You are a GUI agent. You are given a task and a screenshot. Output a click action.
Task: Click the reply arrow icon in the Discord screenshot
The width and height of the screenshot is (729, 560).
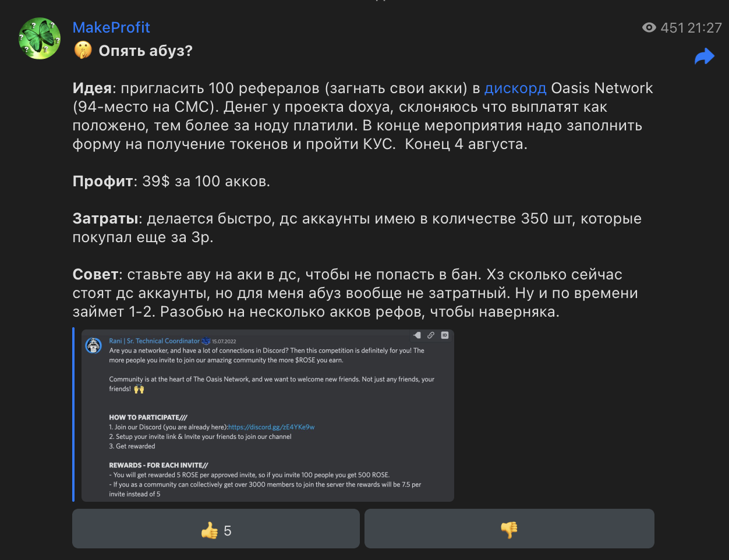pos(417,335)
